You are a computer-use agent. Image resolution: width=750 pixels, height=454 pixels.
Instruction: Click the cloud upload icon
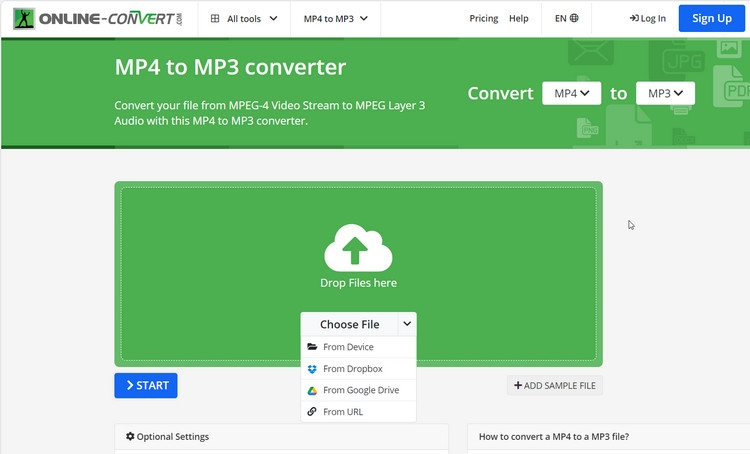tap(358, 248)
